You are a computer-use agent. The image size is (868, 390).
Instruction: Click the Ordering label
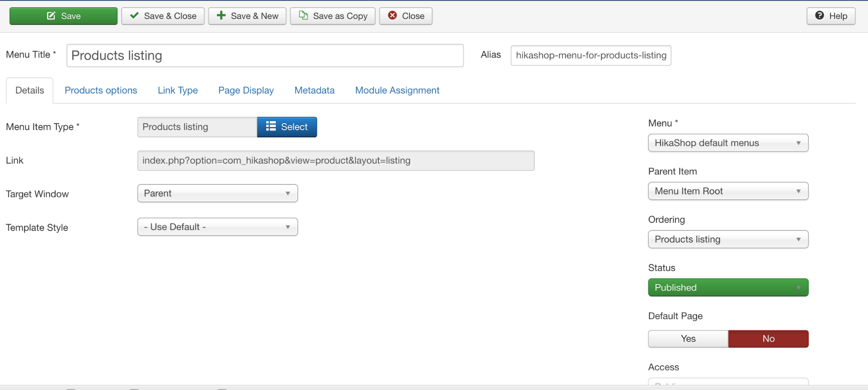666,220
